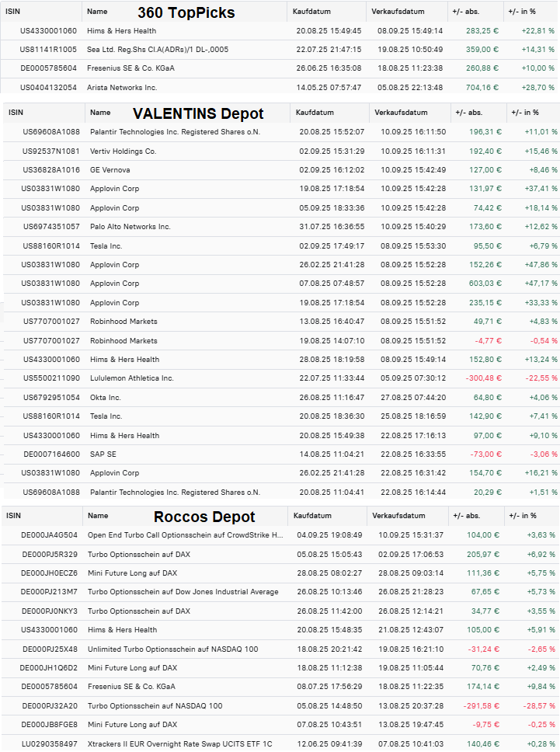
Task: Select purchase date 14.05.25 07:57:47
Action: [x=329, y=87]
